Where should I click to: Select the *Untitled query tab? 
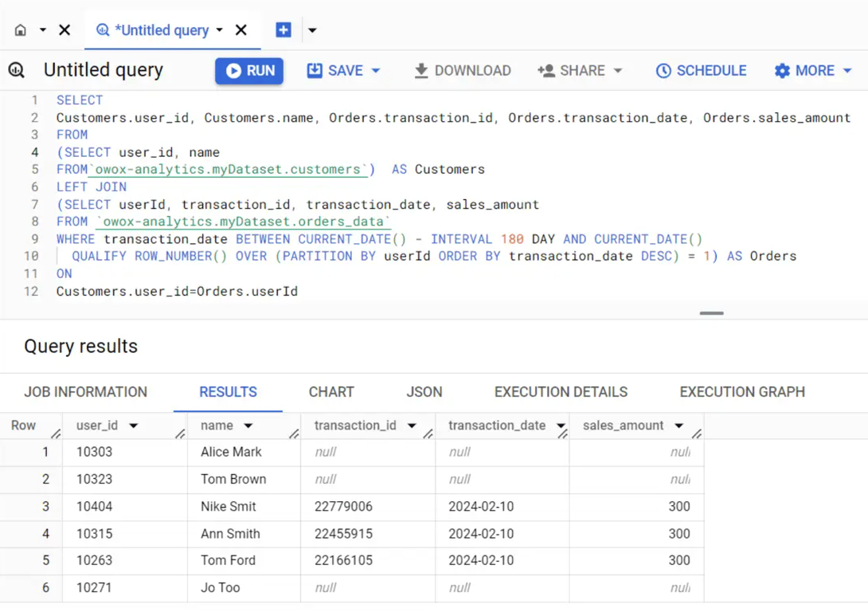[161, 30]
